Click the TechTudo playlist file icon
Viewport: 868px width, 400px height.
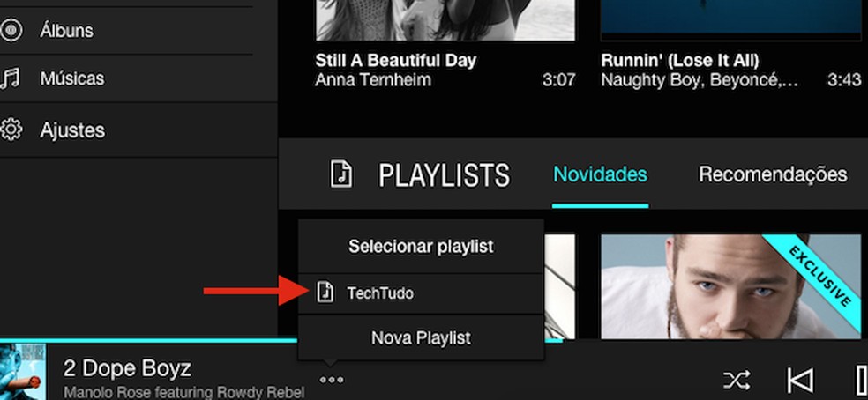coord(325,293)
